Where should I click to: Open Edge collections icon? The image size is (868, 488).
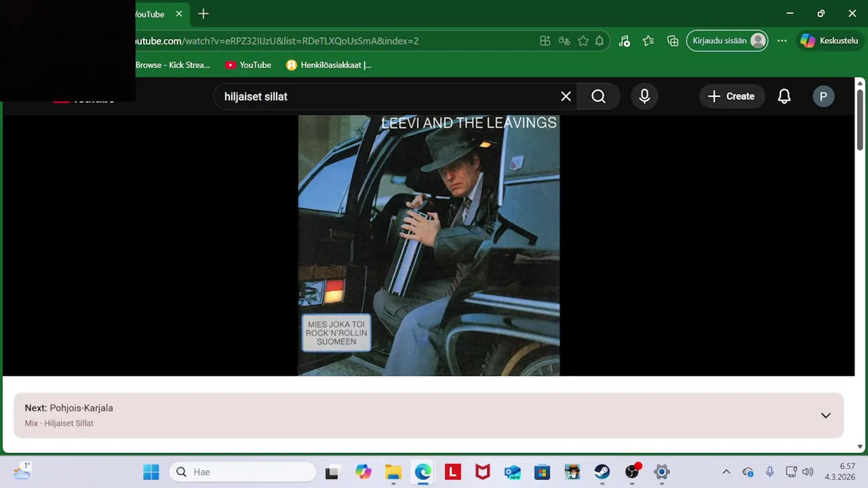(673, 41)
